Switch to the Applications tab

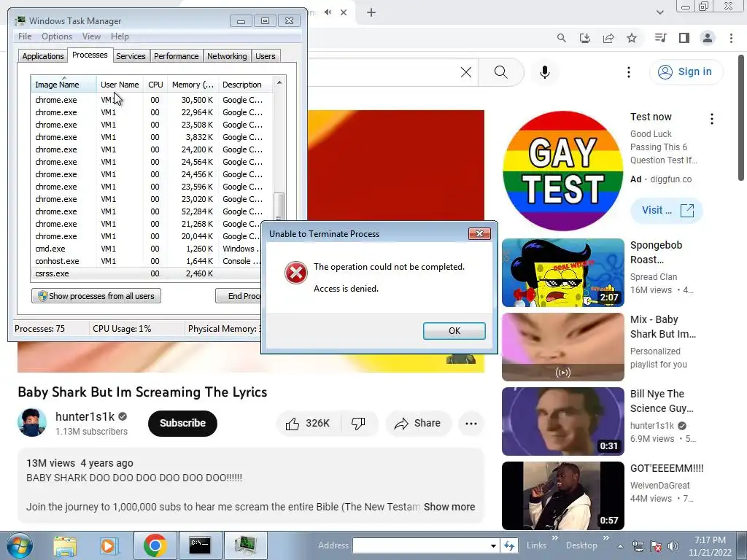43,56
